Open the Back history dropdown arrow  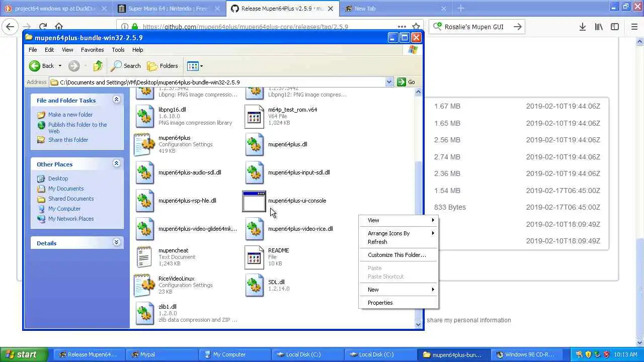[x=60, y=66]
